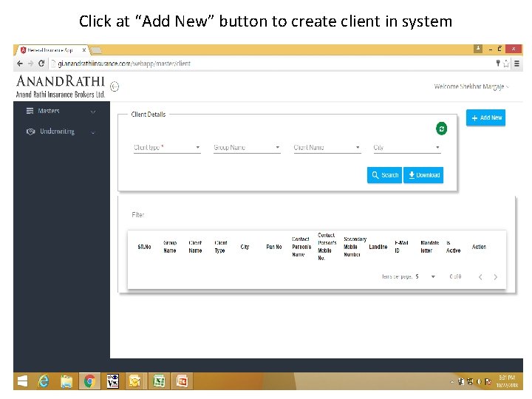The image size is (532, 399).
Task: Click the Download button
Action: [423, 175]
